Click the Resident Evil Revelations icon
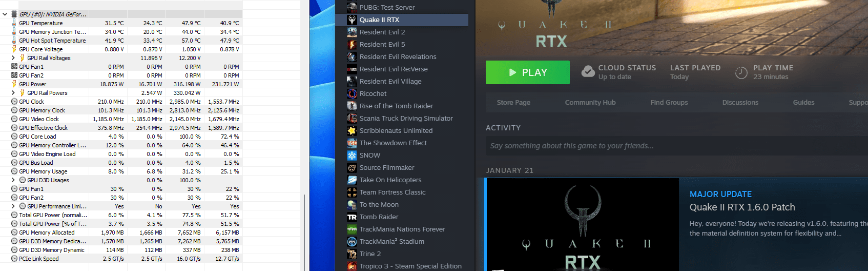This screenshot has width=868, height=271. (352, 56)
